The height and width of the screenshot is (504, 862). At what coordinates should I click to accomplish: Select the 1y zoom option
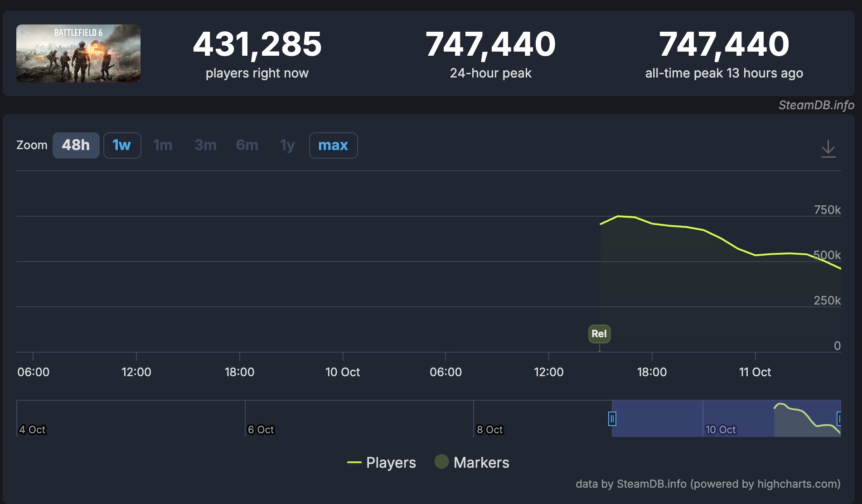pyautogui.click(x=287, y=145)
